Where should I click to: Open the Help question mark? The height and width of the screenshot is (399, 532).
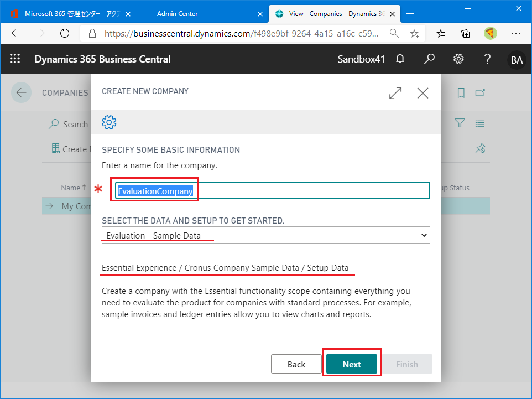point(487,59)
